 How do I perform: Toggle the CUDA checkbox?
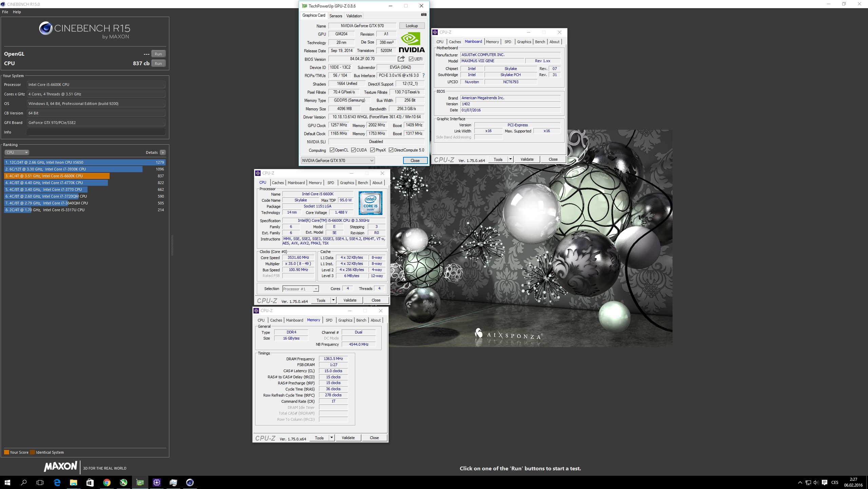354,150
